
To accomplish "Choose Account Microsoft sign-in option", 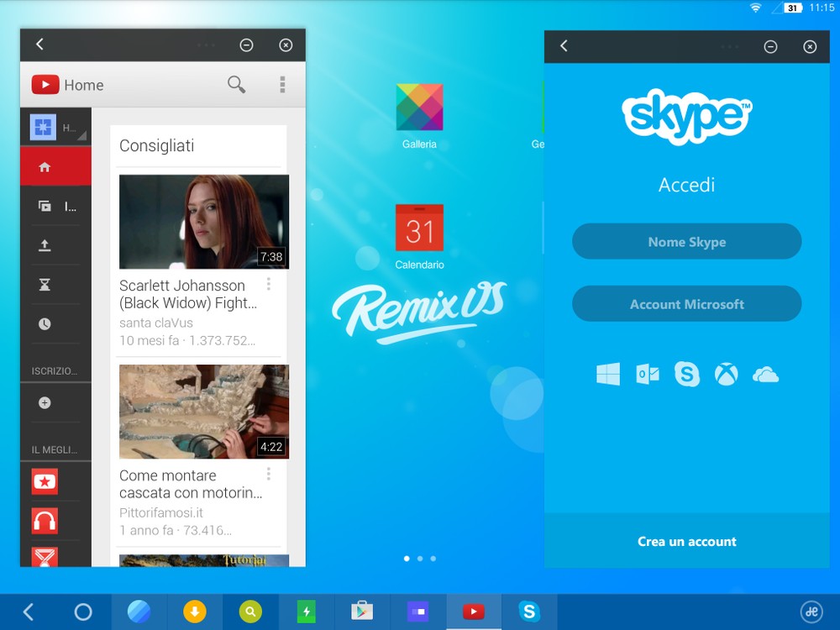I will coord(686,304).
